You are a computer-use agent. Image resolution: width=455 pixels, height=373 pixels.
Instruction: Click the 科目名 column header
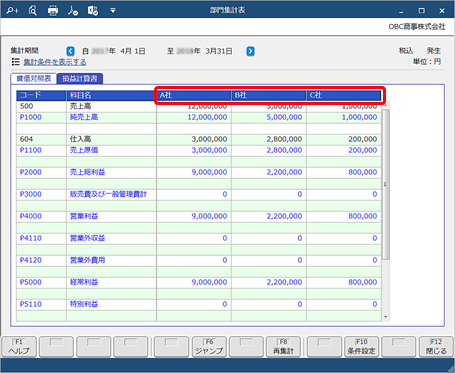111,95
